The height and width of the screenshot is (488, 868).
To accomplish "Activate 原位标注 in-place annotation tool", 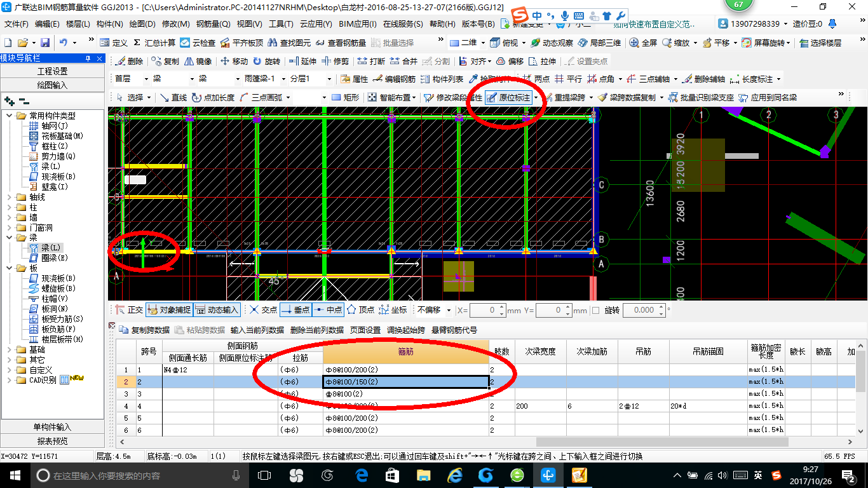I will (508, 97).
